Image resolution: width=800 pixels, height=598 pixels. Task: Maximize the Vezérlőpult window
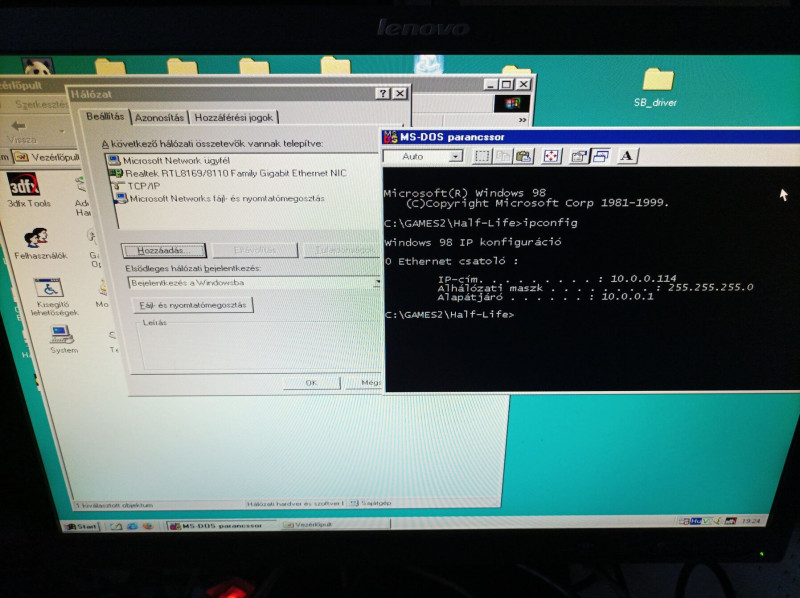click(507, 85)
